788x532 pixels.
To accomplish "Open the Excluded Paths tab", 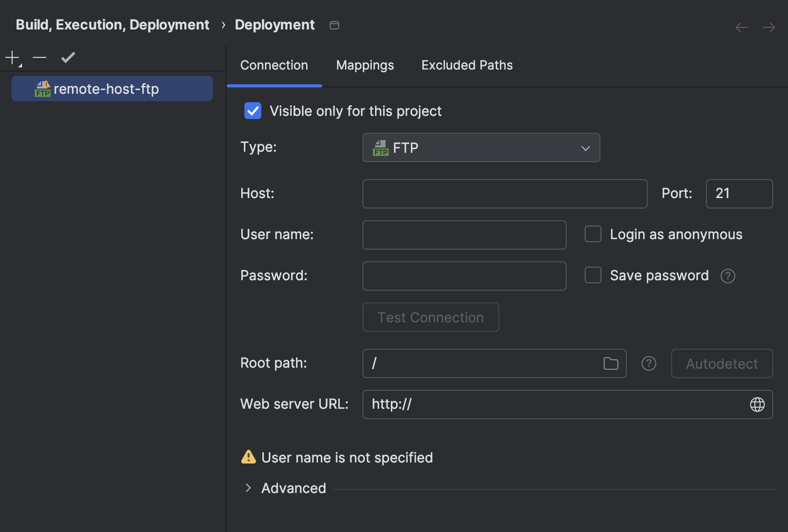I will point(466,65).
